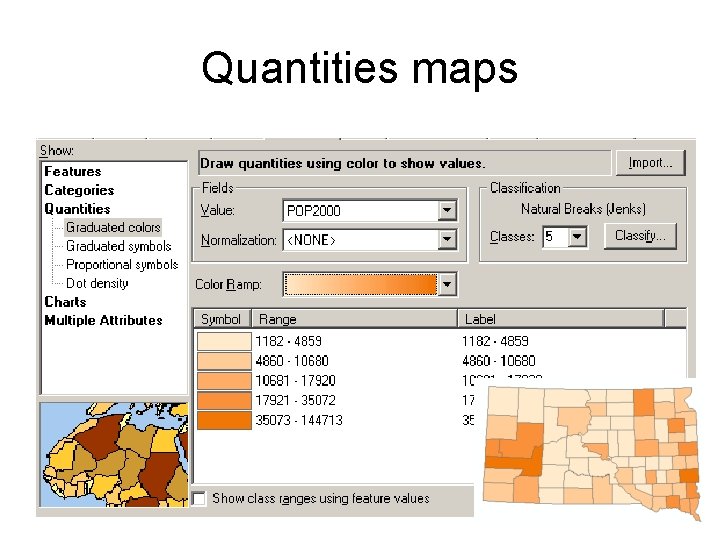Click the renderer description text banner

pos(405,163)
